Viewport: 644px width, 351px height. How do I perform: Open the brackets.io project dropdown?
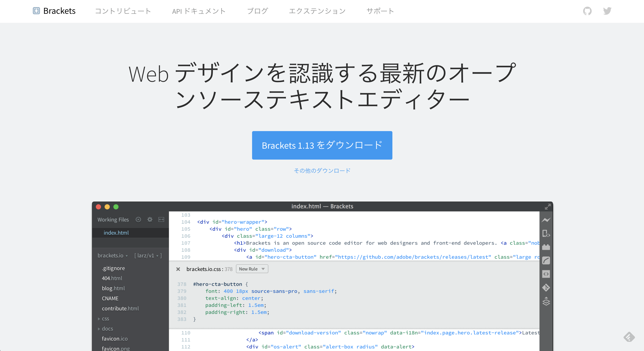point(113,255)
